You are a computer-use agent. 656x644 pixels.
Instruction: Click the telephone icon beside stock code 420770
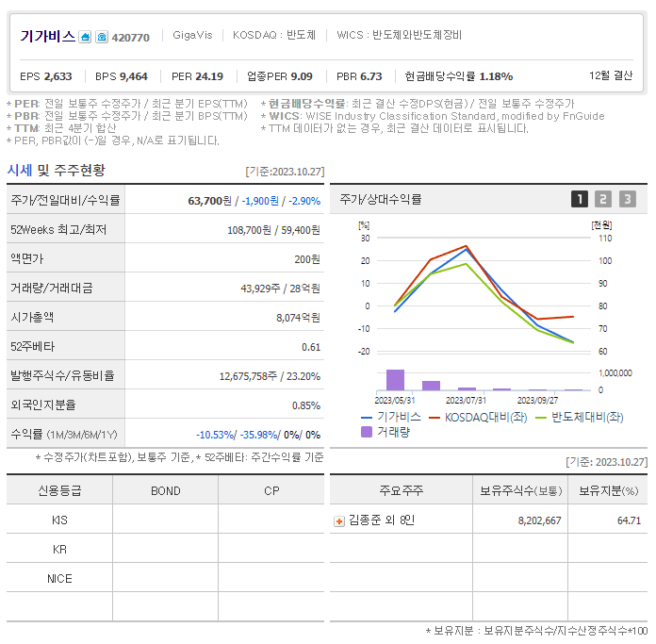coord(101,37)
